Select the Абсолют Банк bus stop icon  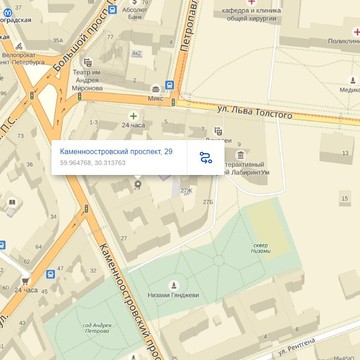(x=113, y=10)
